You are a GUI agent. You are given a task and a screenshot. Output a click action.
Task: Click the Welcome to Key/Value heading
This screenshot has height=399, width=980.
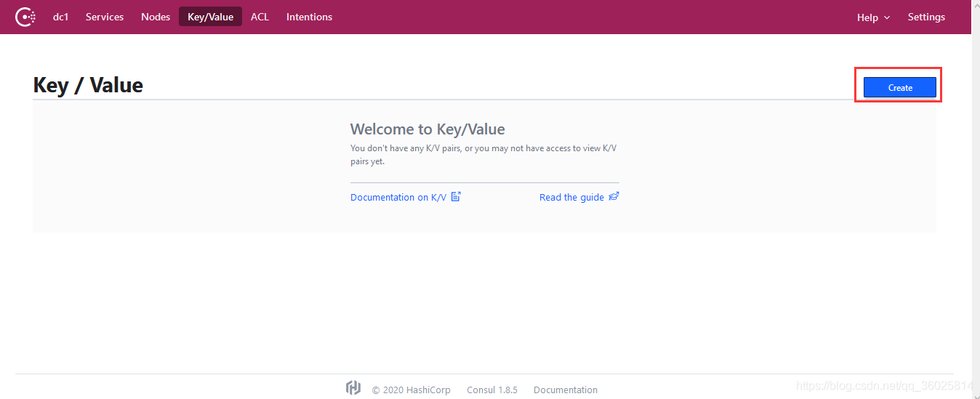tap(427, 129)
